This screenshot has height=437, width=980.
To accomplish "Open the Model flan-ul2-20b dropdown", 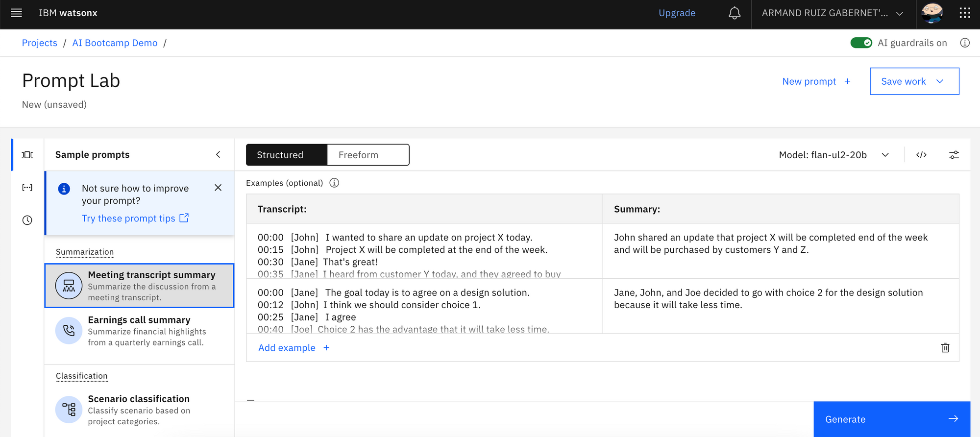I will click(x=833, y=155).
